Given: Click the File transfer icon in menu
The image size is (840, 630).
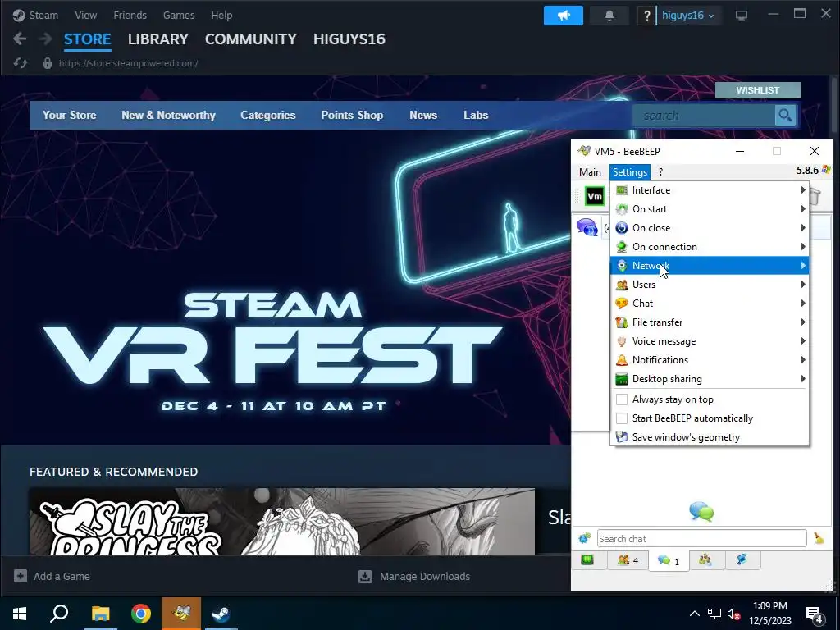Looking at the screenshot, I should click(622, 322).
